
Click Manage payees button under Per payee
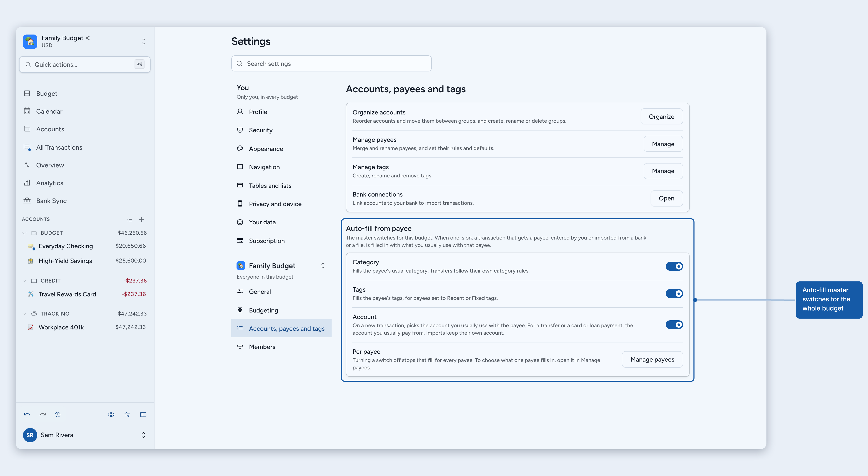pyautogui.click(x=652, y=360)
